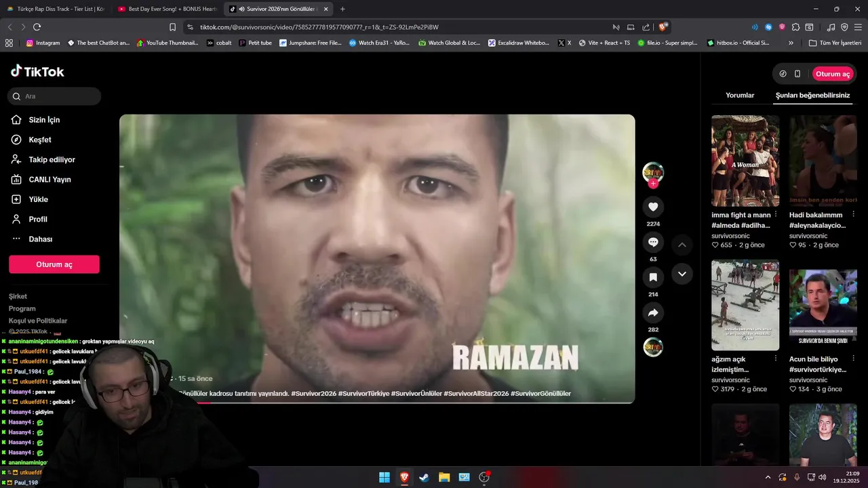This screenshot has height=488, width=868.
Task: Go back with the browser back arrow
Action: [x=9, y=27]
